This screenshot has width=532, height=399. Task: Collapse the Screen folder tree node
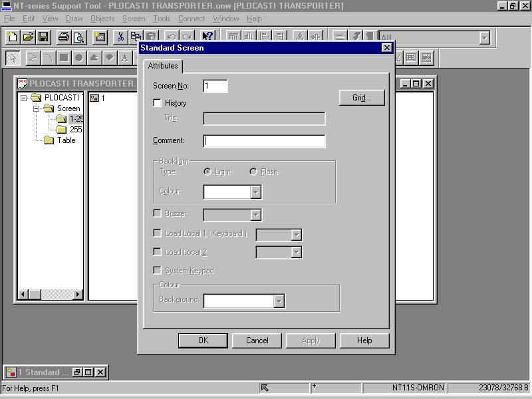click(x=37, y=108)
